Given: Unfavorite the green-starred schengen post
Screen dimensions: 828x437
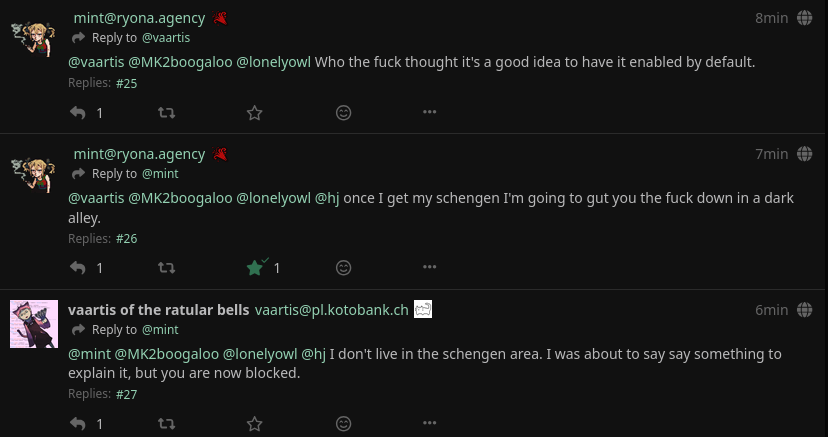Looking at the screenshot, I should [256, 268].
